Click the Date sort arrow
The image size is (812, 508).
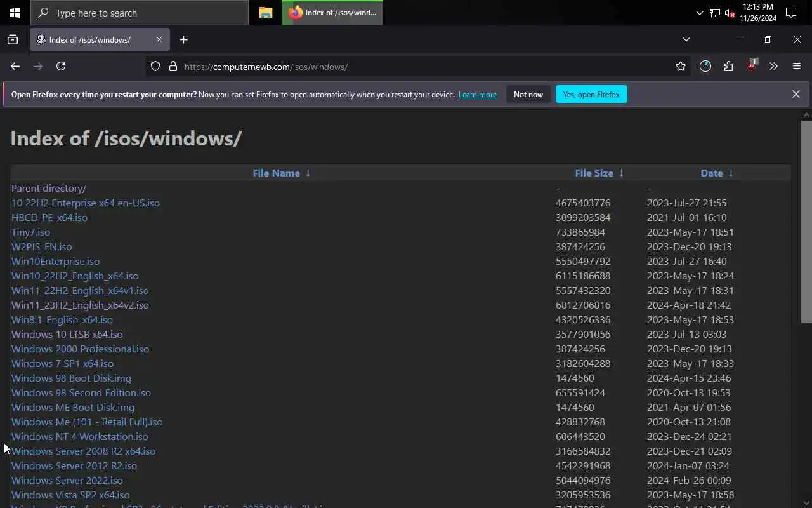pos(731,173)
